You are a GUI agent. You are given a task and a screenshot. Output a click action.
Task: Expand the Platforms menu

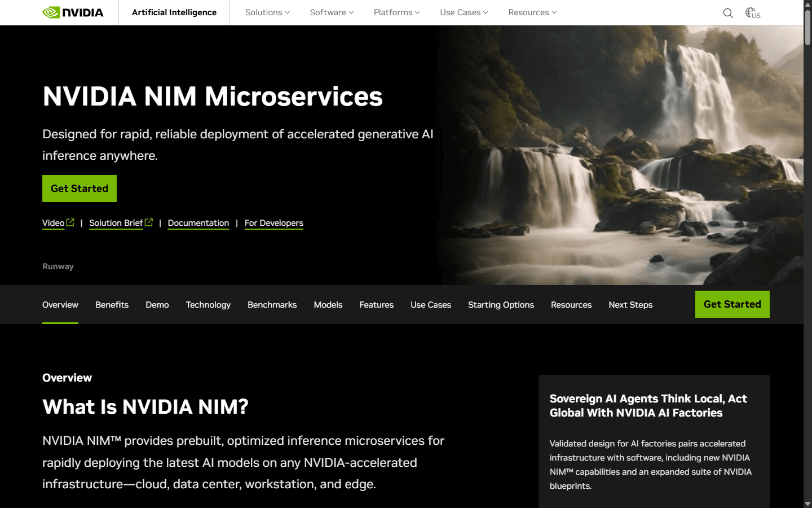pyautogui.click(x=396, y=12)
